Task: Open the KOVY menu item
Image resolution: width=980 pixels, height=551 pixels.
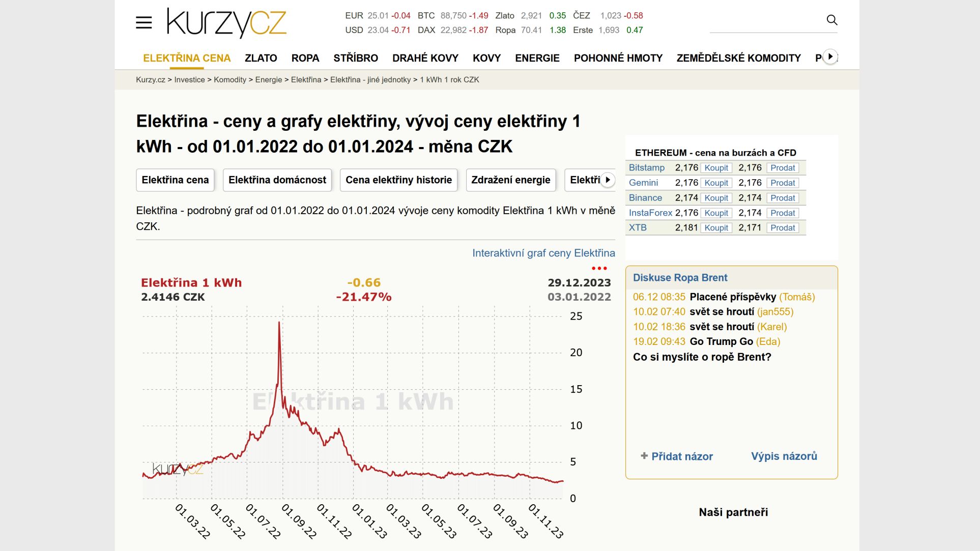Action: tap(487, 58)
